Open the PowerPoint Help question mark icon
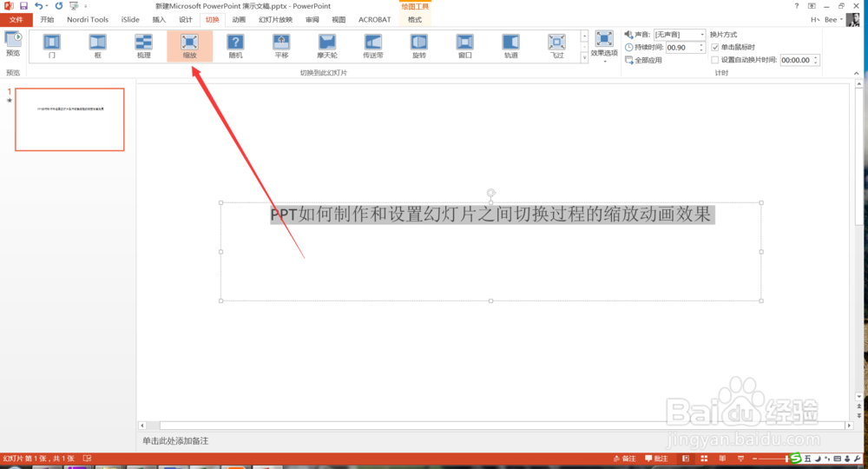The height and width of the screenshot is (469, 868). click(797, 5)
